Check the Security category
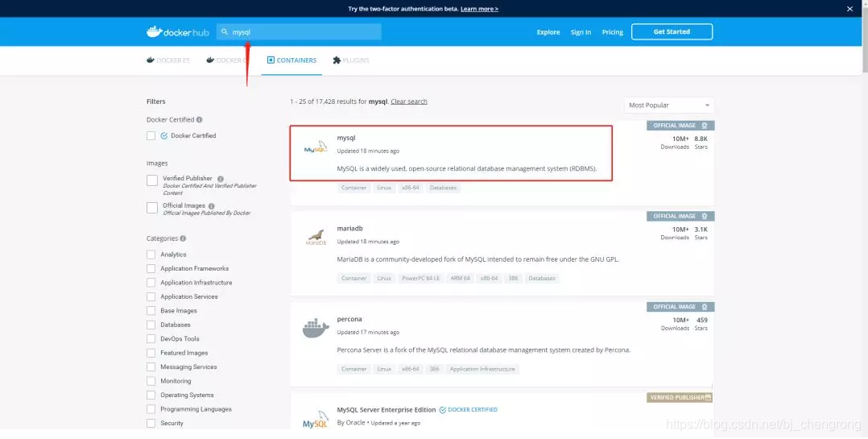This screenshot has width=868, height=439. pos(151,424)
